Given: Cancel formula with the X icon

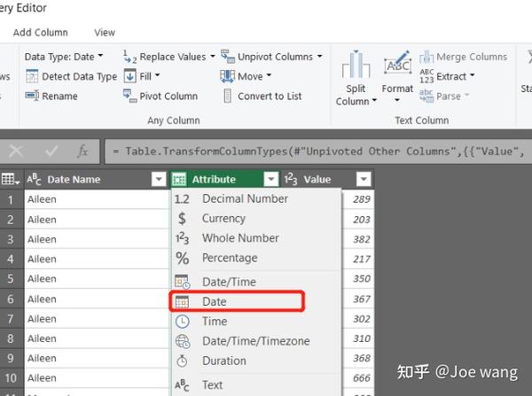Looking at the screenshot, I should coord(16,151).
